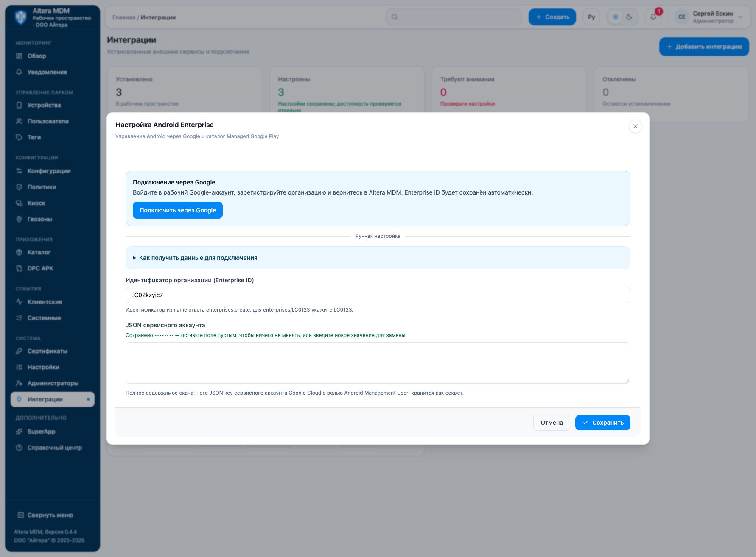Click the Отмена button

[552, 423]
